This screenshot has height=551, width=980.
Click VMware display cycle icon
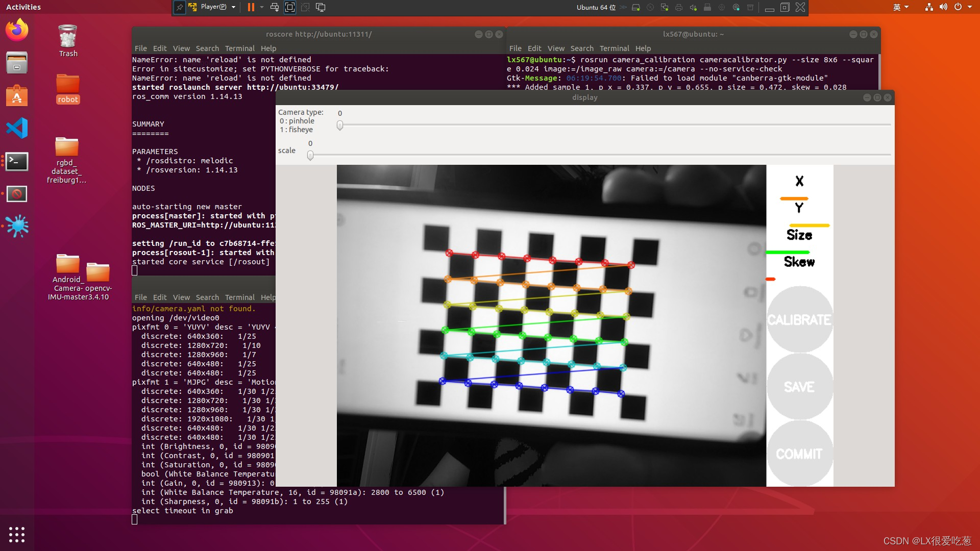321,7
